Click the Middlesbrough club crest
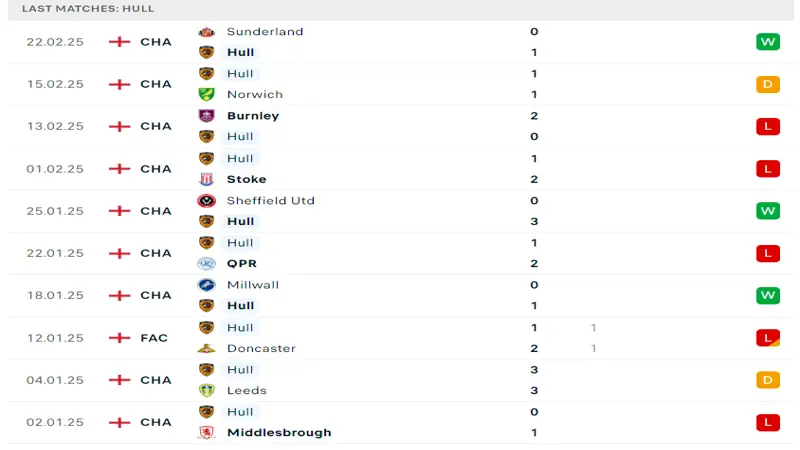The image size is (800, 450). click(x=206, y=433)
